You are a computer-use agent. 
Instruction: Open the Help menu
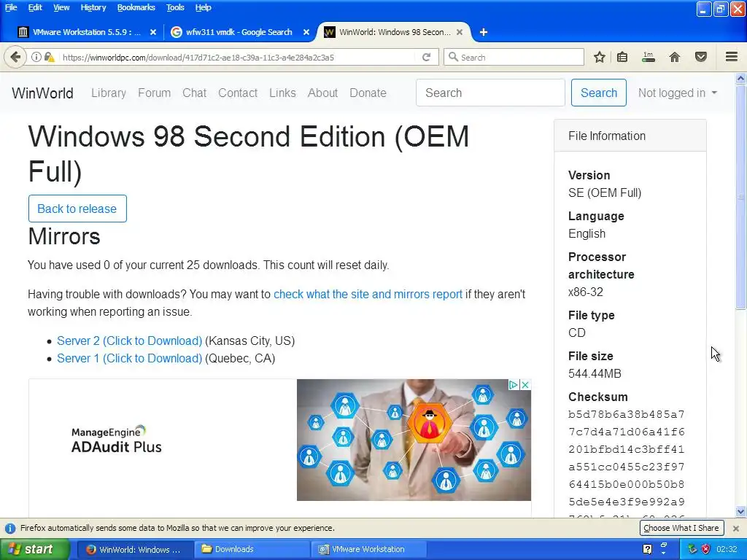[203, 7]
